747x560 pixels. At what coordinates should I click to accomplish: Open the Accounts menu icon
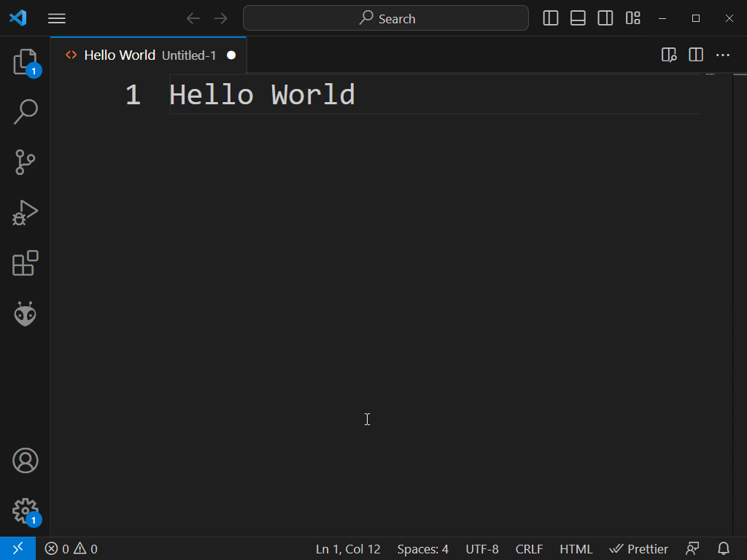point(26,461)
